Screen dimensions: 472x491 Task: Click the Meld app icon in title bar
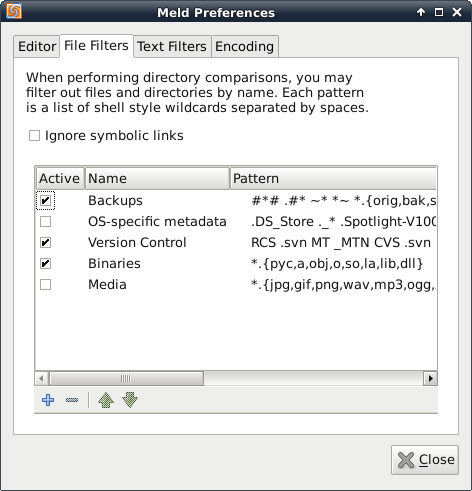(x=14, y=12)
